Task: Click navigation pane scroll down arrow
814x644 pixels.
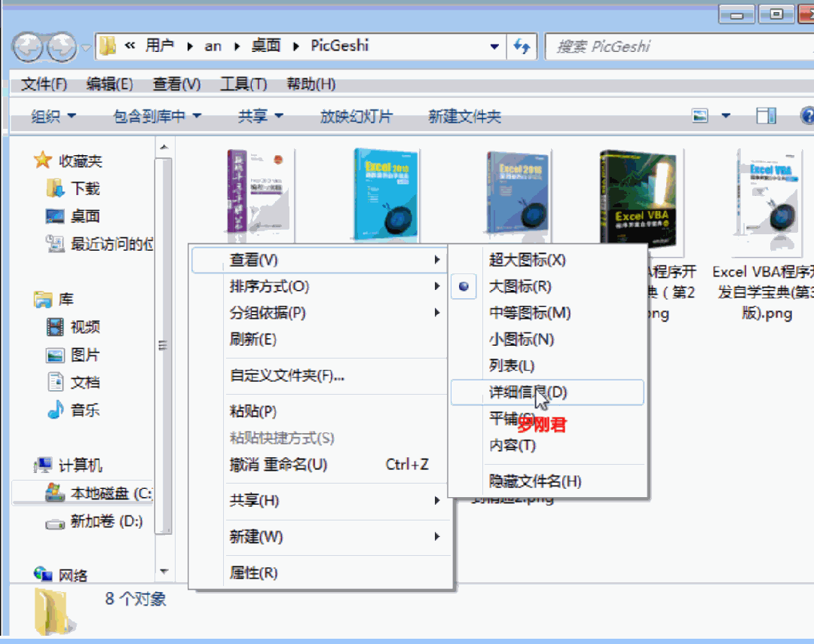Action: click(164, 572)
